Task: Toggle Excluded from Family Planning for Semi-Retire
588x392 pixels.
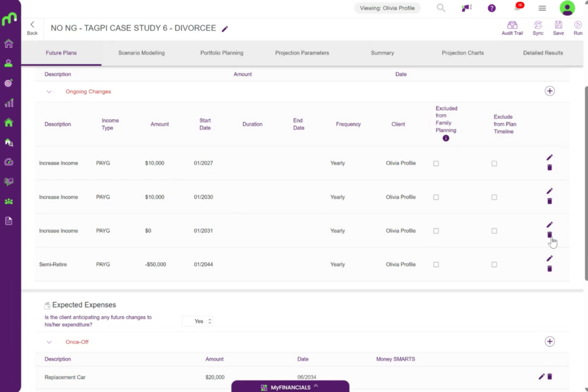Action: pyautogui.click(x=436, y=265)
